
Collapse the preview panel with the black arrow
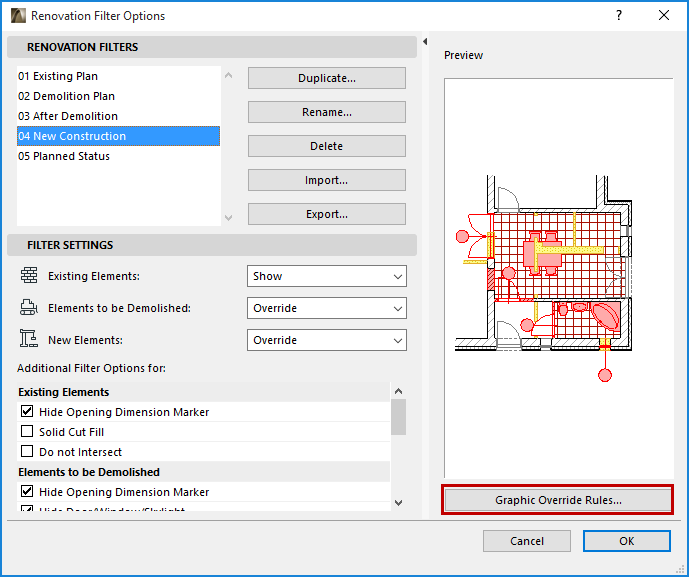pyautogui.click(x=425, y=42)
